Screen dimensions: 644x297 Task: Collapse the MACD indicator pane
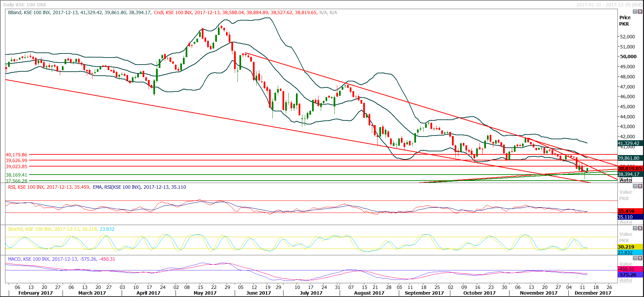coord(635,258)
